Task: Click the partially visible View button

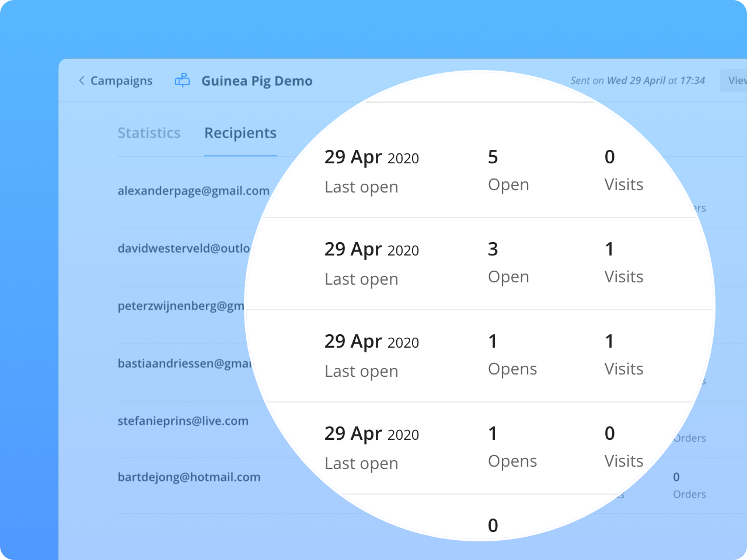Action: [x=735, y=80]
